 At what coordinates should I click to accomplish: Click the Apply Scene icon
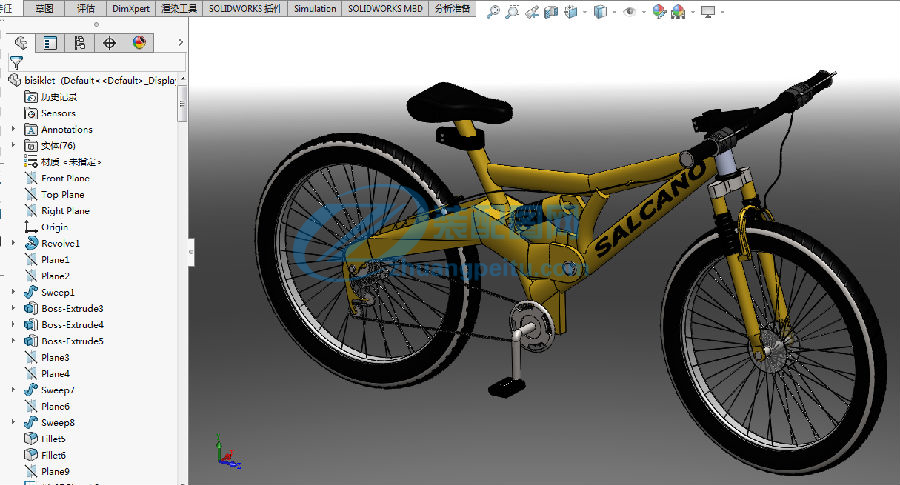point(678,11)
